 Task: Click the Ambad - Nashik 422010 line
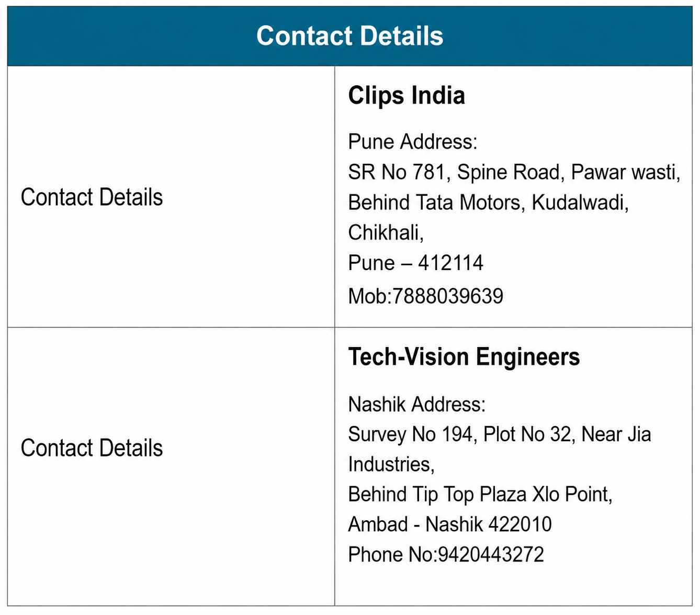tap(450, 524)
